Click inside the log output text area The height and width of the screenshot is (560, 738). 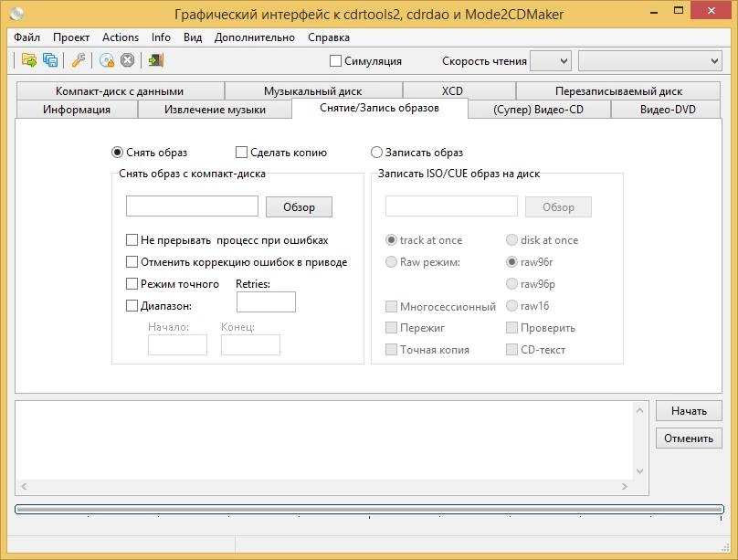point(325,440)
